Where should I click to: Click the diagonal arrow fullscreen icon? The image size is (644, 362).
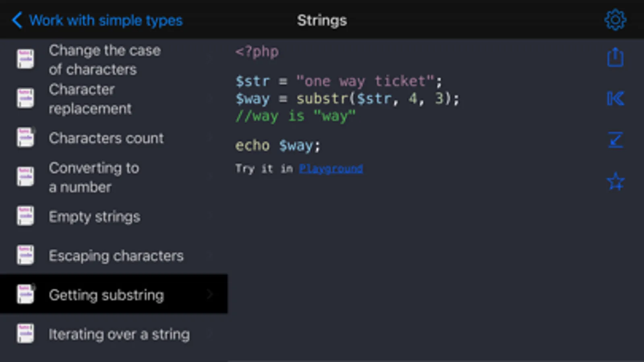pos(615,140)
